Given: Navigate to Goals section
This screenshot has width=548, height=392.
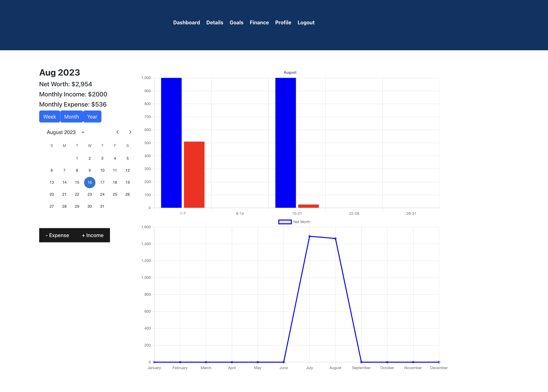Looking at the screenshot, I should pos(236,22).
